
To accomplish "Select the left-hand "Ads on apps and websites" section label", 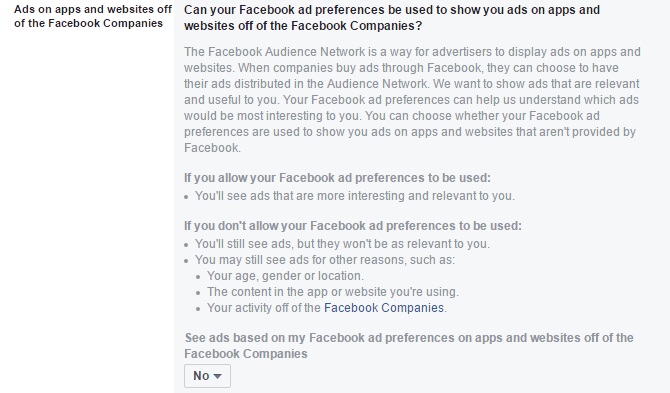I will [93, 16].
